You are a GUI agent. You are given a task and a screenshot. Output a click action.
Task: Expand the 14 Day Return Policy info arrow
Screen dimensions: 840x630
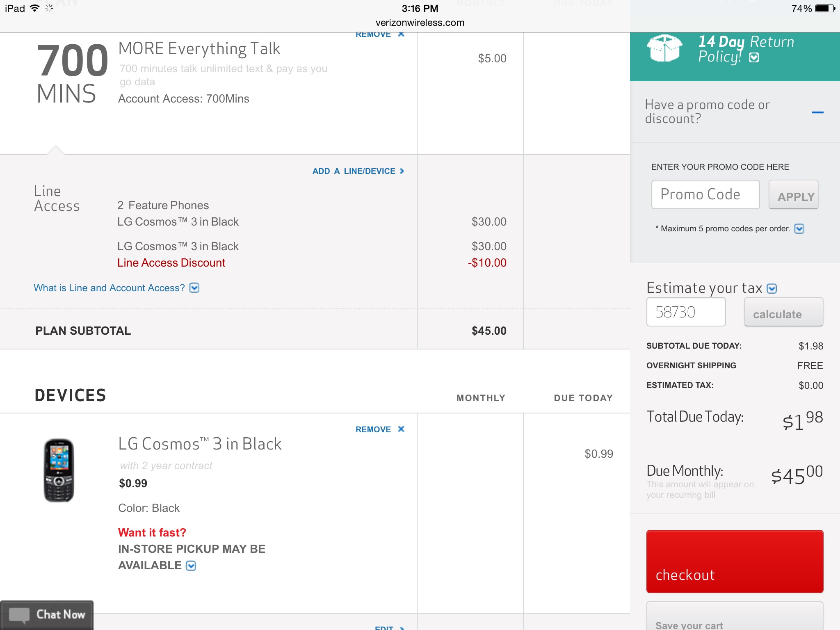[754, 58]
